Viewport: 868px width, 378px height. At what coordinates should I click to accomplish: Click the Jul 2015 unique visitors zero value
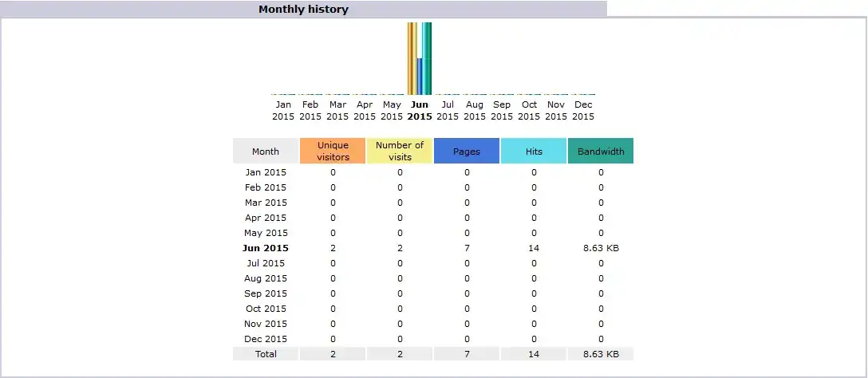pos(333,263)
